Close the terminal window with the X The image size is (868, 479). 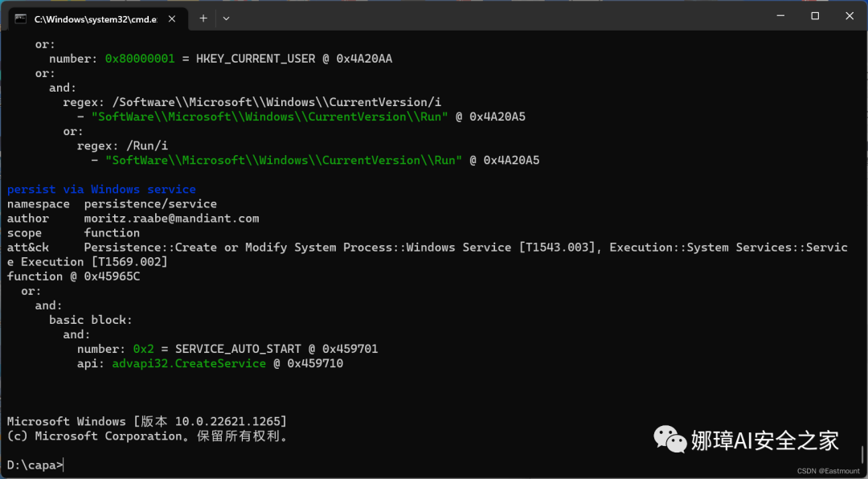click(850, 16)
